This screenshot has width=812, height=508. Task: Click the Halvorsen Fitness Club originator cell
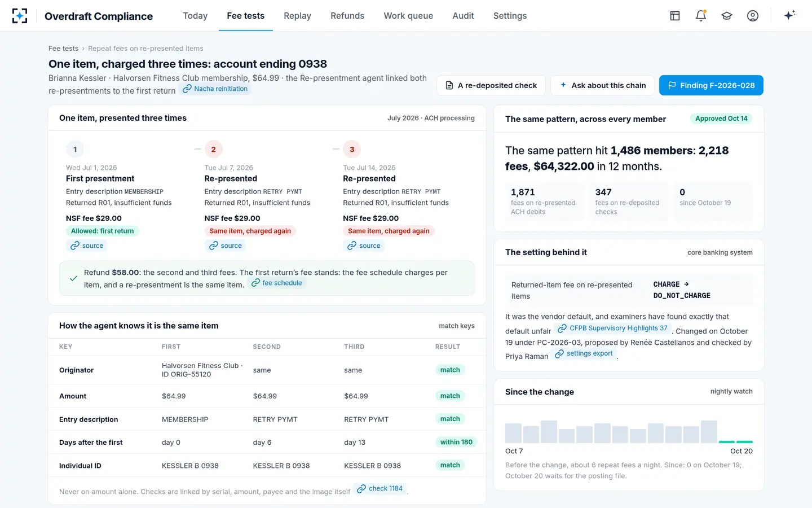click(x=202, y=370)
